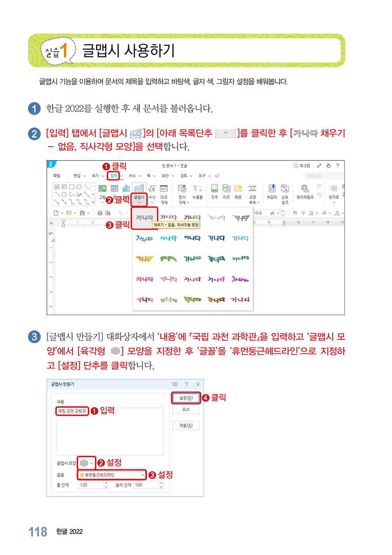Click the chart insert icon

coord(126,188)
